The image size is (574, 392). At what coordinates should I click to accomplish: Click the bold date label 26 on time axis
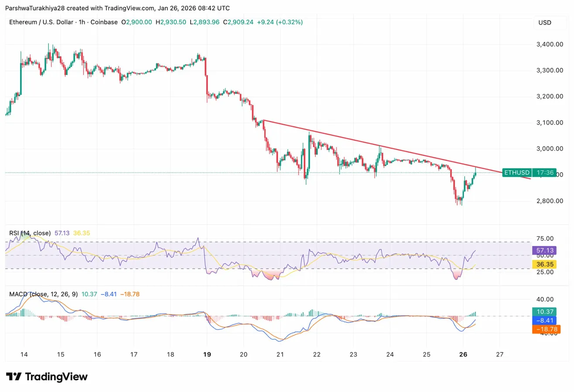(x=463, y=354)
